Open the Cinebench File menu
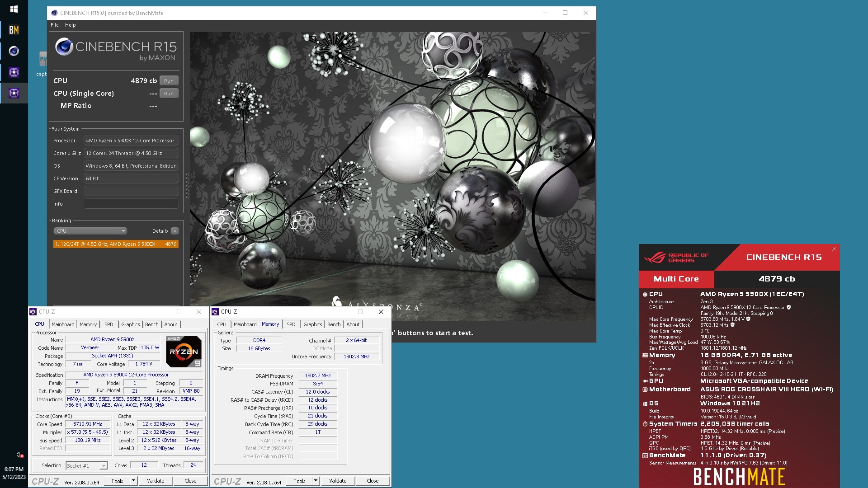This screenshot has width=868, height=488. (x=55, y=25)
